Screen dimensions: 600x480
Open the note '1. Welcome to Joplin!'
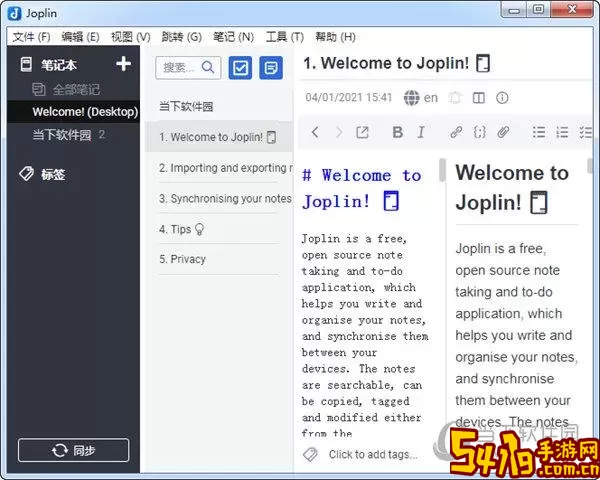coord(219,137)
